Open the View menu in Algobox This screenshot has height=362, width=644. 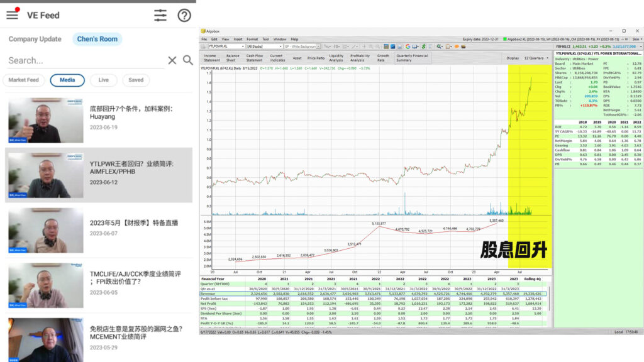226,40
